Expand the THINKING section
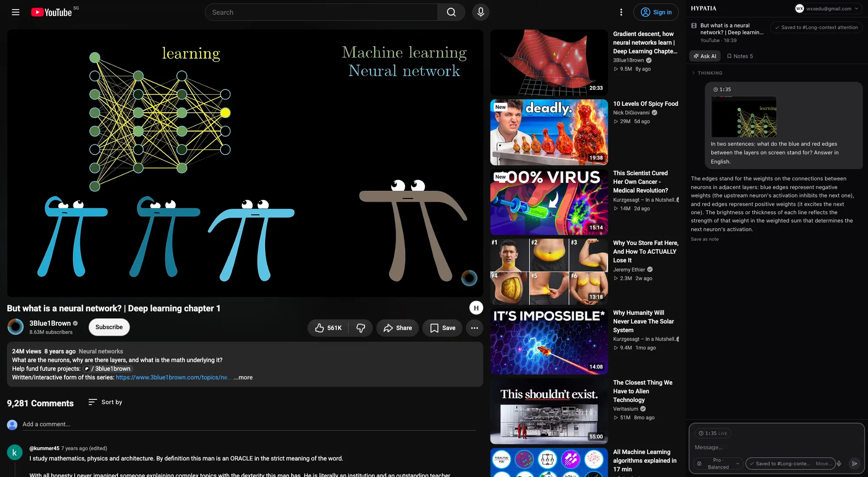 coord(707,73)
